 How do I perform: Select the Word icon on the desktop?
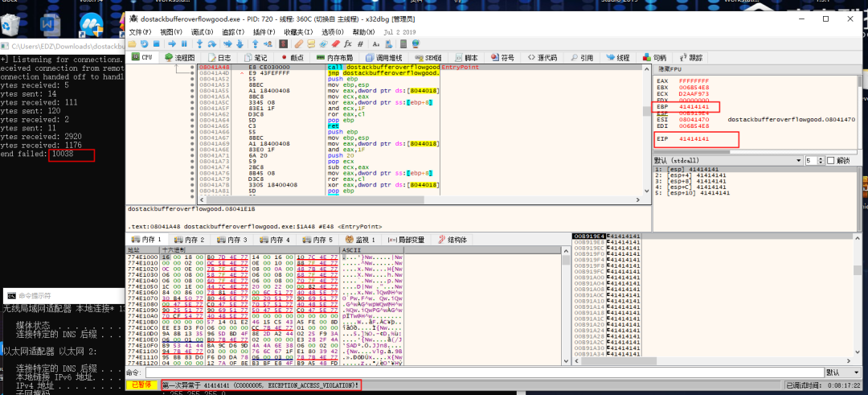coord(52,23)
